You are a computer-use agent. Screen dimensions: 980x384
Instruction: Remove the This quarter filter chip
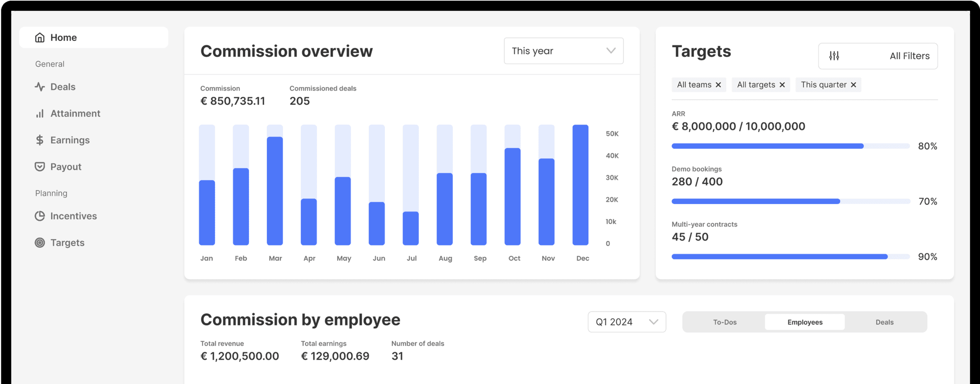pyautogui.click(x=853, y=85)
